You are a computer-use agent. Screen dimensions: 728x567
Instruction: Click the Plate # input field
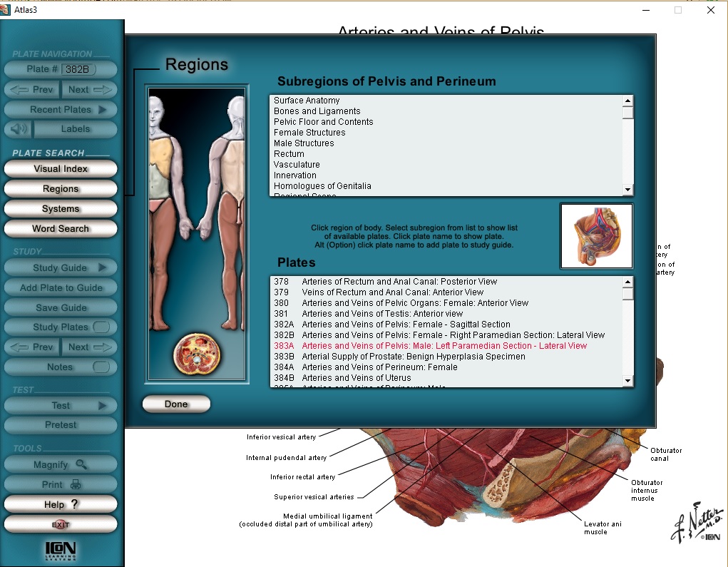click(x=78, y=69)
